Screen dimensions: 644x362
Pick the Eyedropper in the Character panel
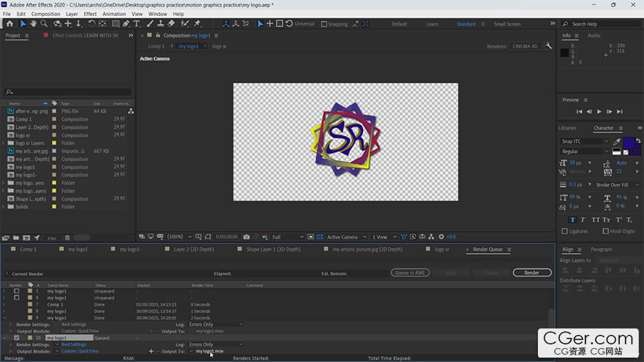tap(617, 141)
